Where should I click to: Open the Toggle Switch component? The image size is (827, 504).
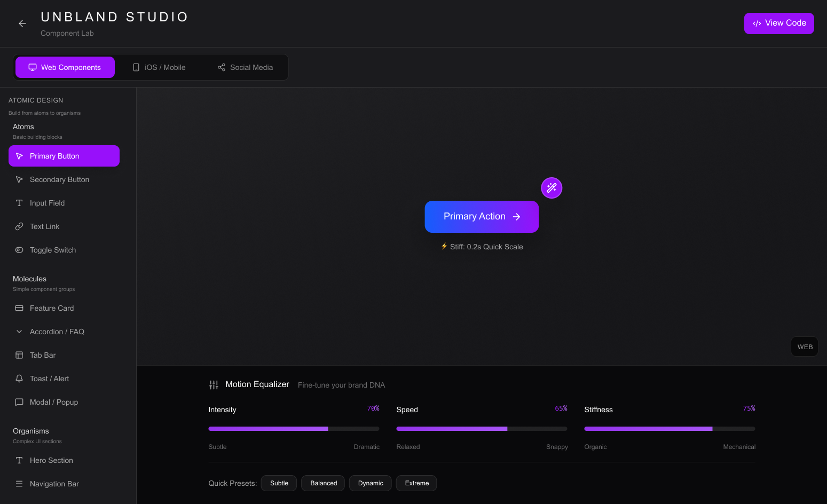pyautogui.click(x=64, y=250)
